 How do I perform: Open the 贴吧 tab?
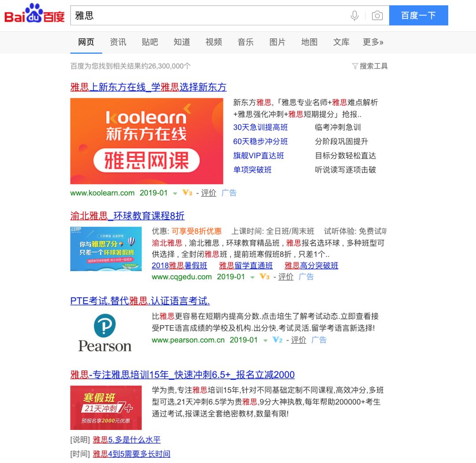[x=149, y=42]
